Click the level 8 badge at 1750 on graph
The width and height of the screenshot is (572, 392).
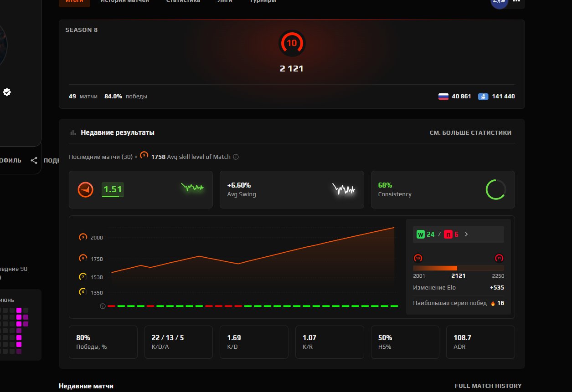pyautogui.click(x=83, y=258)
